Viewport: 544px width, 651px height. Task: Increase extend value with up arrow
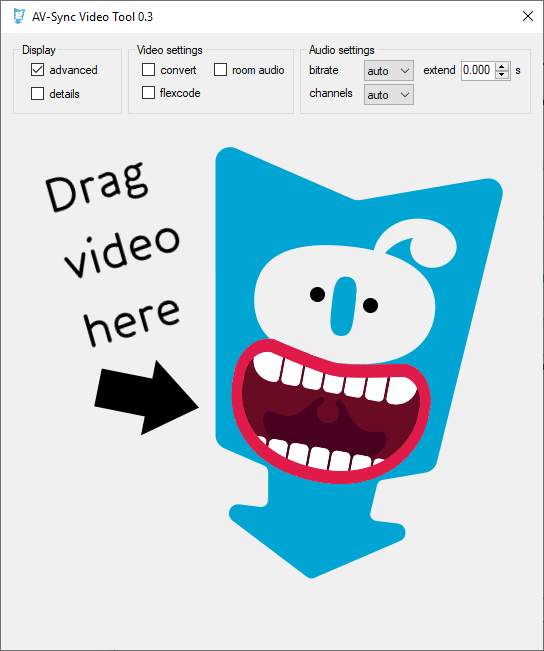[502, 66]
